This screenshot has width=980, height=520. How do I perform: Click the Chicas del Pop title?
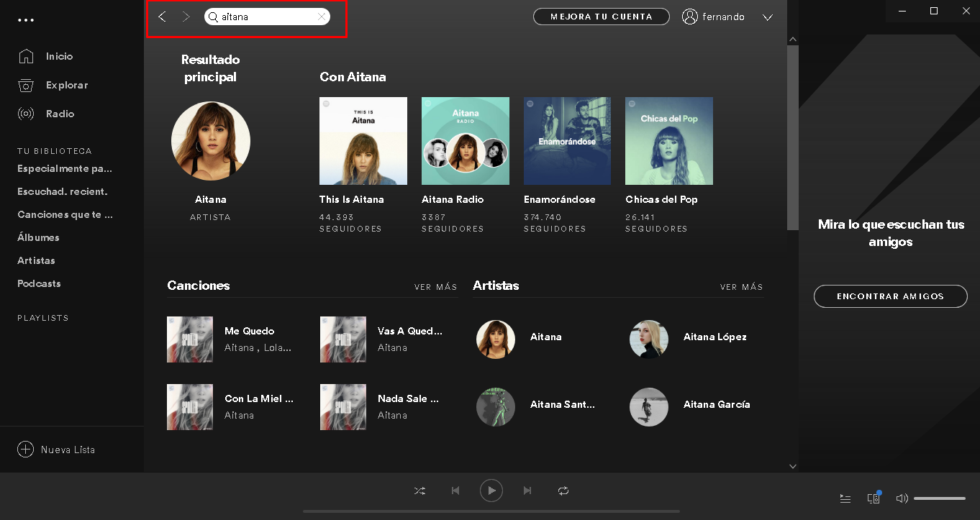661,199
